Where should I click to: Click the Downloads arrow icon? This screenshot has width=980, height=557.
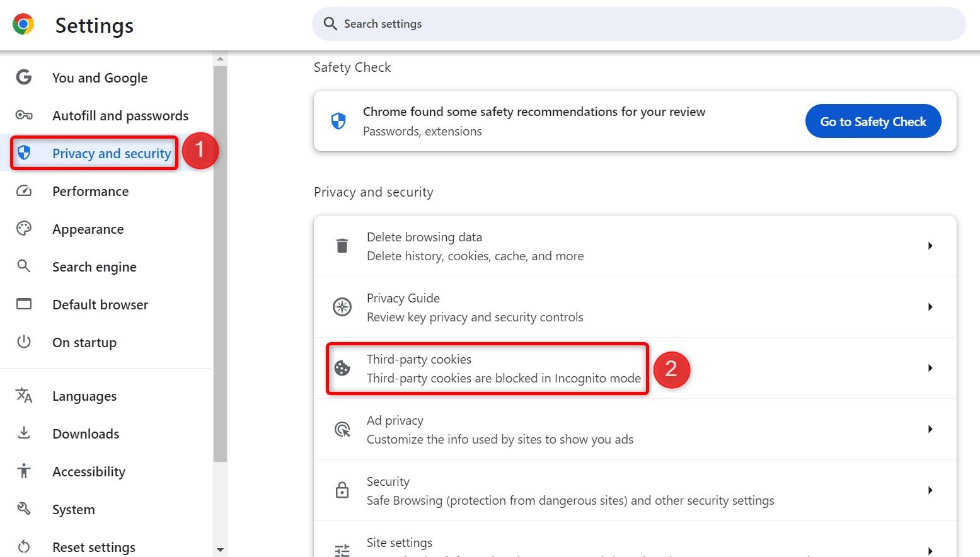[23, 434]
